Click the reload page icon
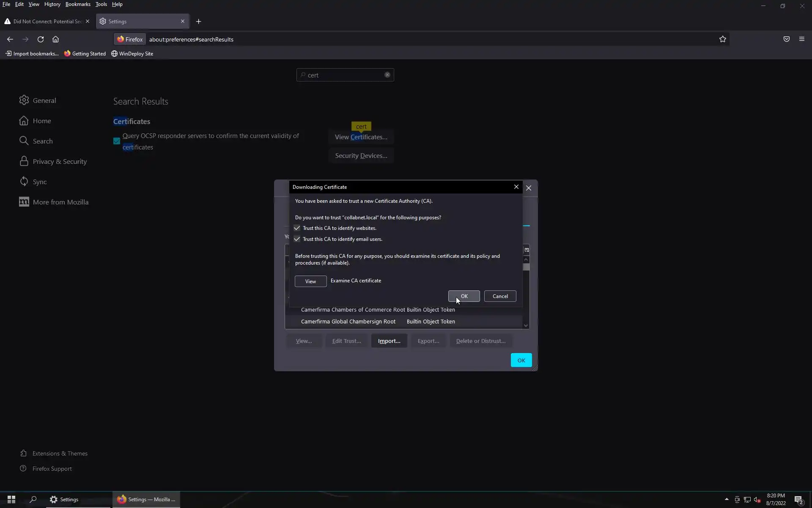This screenshot has width=812, height=508. pyautogui.click(x=41, y=39)
